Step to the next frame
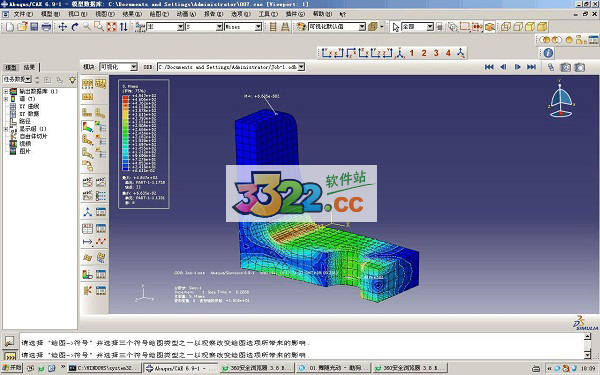This screenshot has width=600, height=375. pyautogui.click(x=517, y=67)
